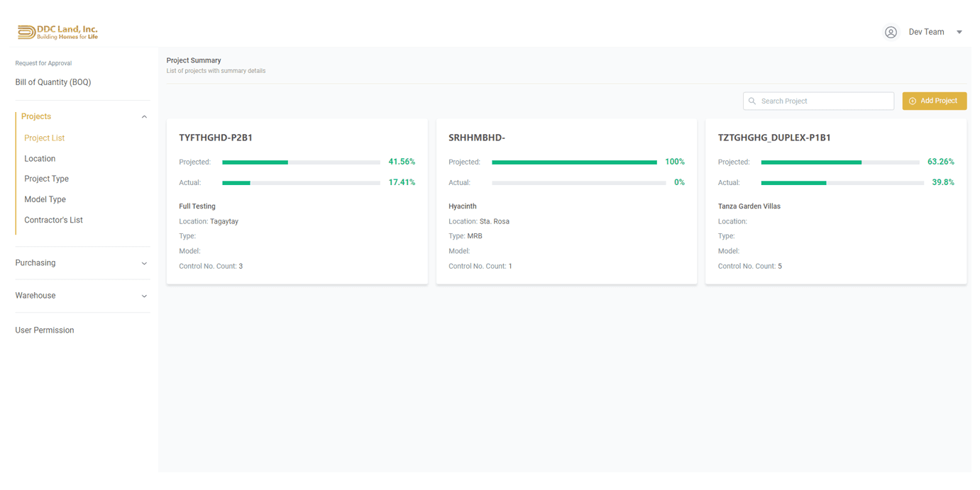
Task: Open Model Type page
Action: tap(45, 199)
